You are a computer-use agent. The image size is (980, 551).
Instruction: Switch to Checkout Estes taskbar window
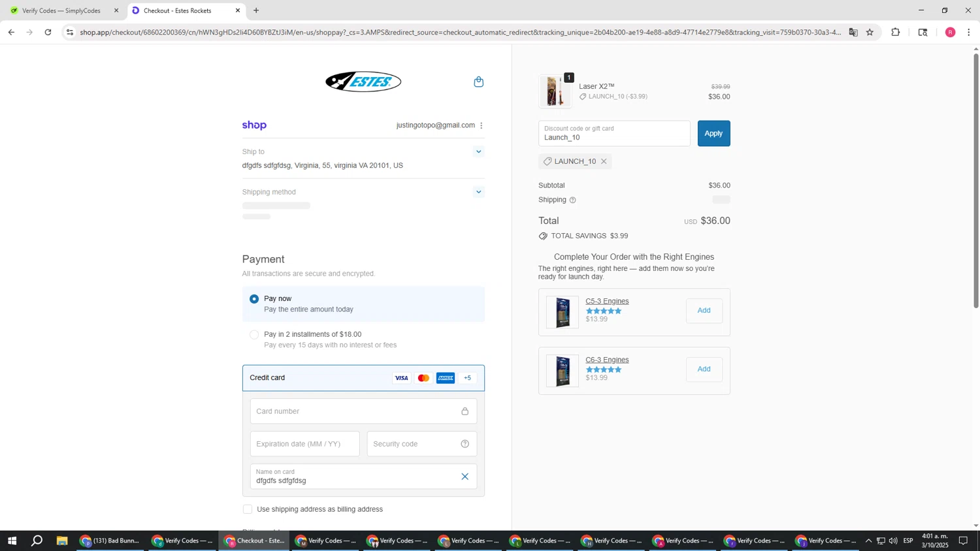(x=254, y=541)
